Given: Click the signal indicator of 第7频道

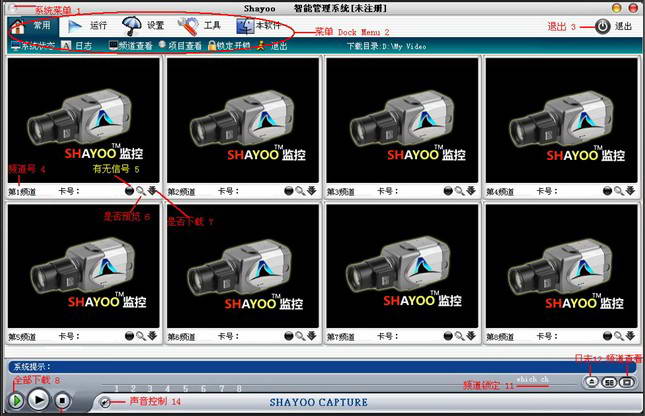Looking at the screenshot, I should tap(448, 336).
